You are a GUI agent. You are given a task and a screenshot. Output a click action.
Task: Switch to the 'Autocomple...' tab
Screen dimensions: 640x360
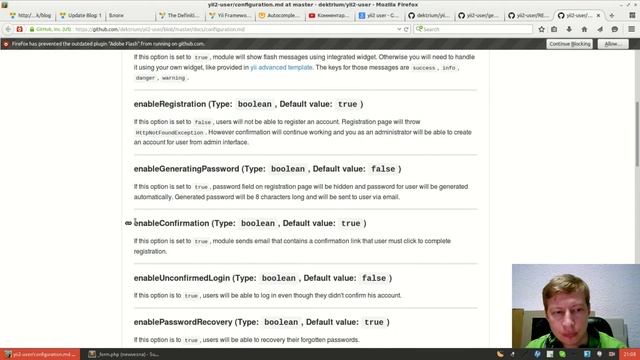pos(280,16)
